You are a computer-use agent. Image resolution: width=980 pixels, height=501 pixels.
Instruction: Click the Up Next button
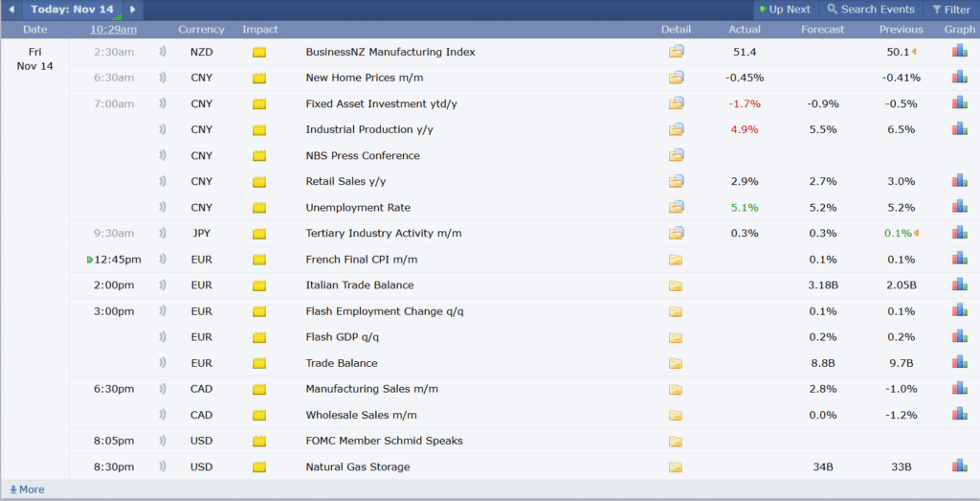pyautogui.click(x=784, y=10)
